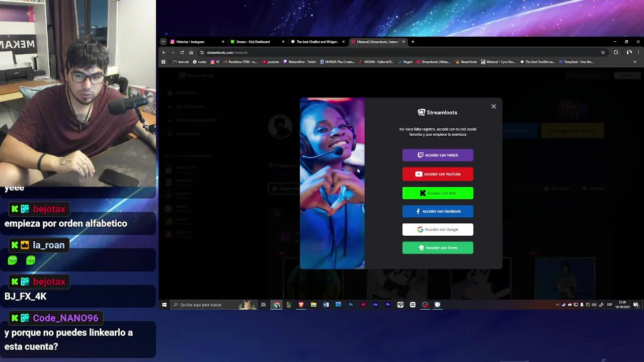This screenshot has width=644, height=362.
Task: Open the Mekanel - Cyco Rec bookmark
Action: tap(498, 62)
